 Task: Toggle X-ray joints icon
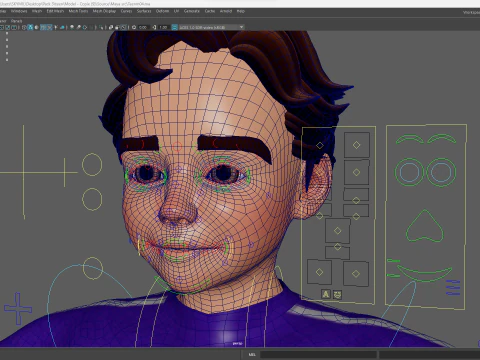123,27
